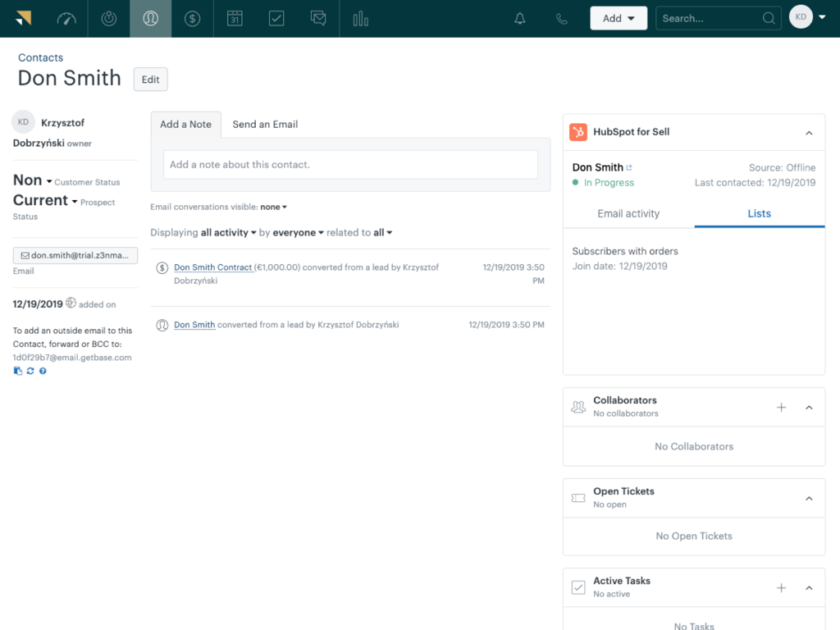Switch to the Email activity tab

point(628,213)
